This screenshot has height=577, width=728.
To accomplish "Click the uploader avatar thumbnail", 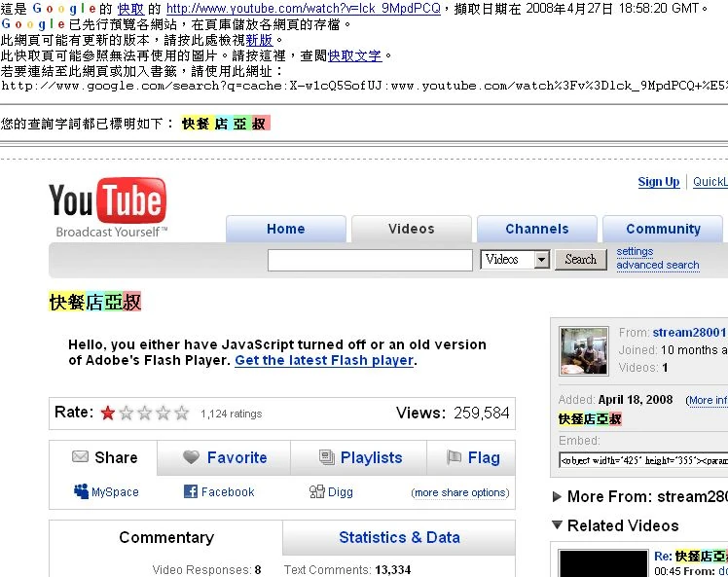I will [584, 351].
